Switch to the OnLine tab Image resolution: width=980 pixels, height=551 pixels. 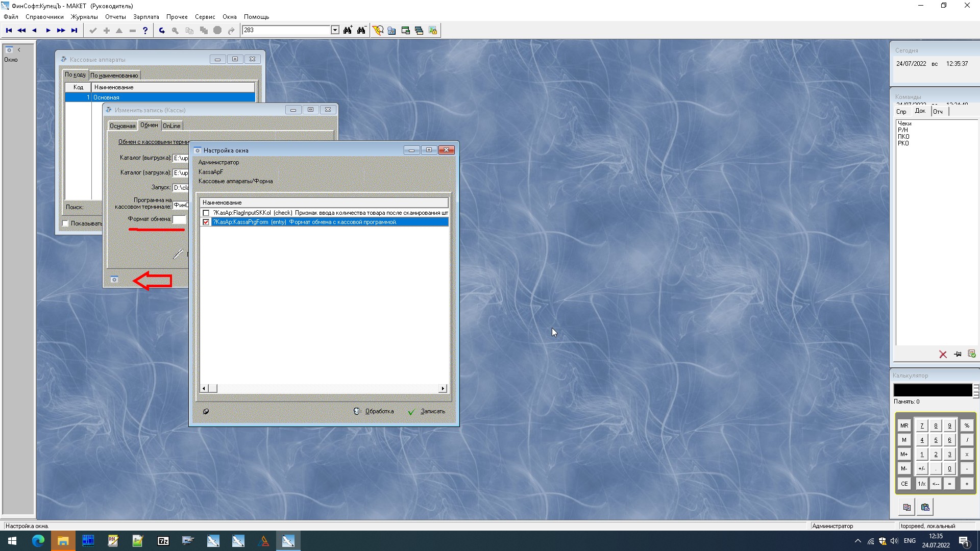pyautogui.click(x=171, y=126)
